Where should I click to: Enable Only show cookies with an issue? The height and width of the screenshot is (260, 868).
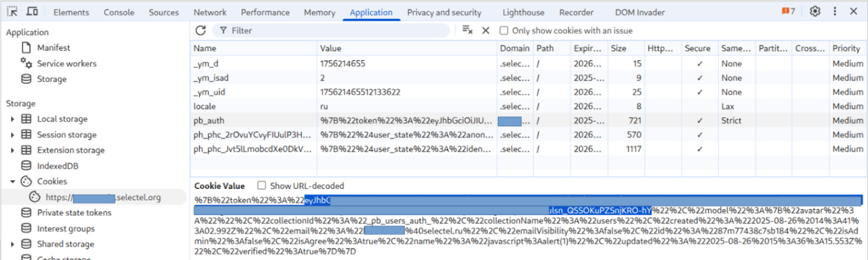504,31
